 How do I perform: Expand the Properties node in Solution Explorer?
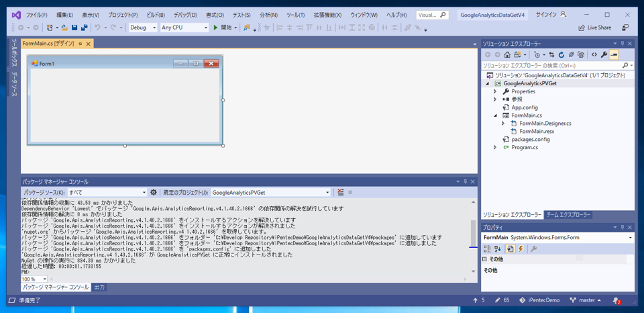point(495,91)
